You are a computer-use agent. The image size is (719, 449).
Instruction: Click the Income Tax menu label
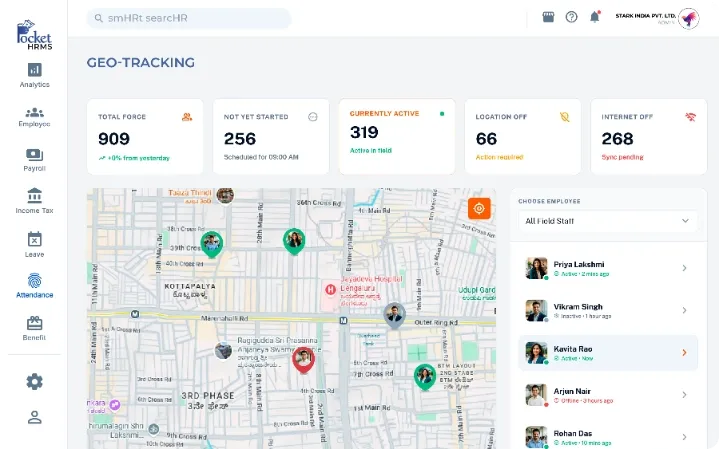34,211
